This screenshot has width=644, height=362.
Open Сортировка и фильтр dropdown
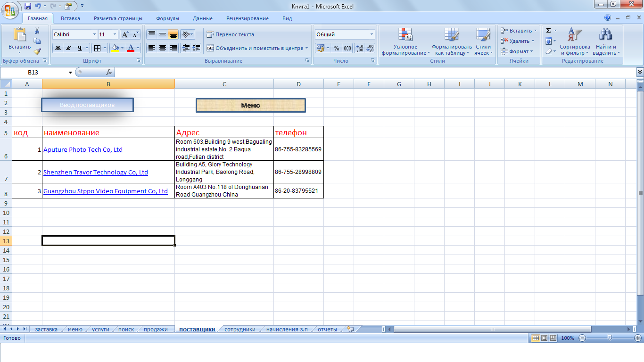pos(575,41)
